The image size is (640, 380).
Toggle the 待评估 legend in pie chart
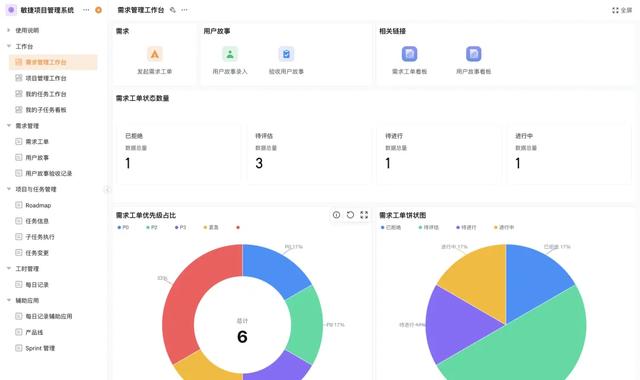(x=429, y=227)
